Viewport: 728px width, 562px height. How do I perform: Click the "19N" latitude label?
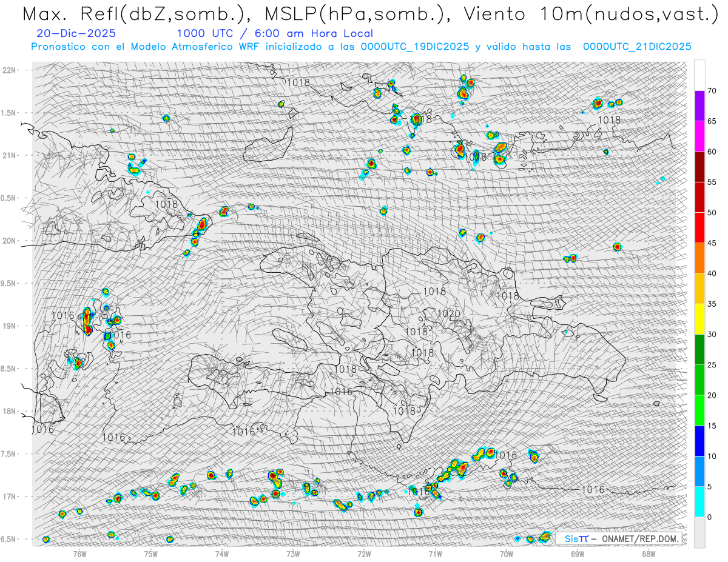(x=10, y=326)
